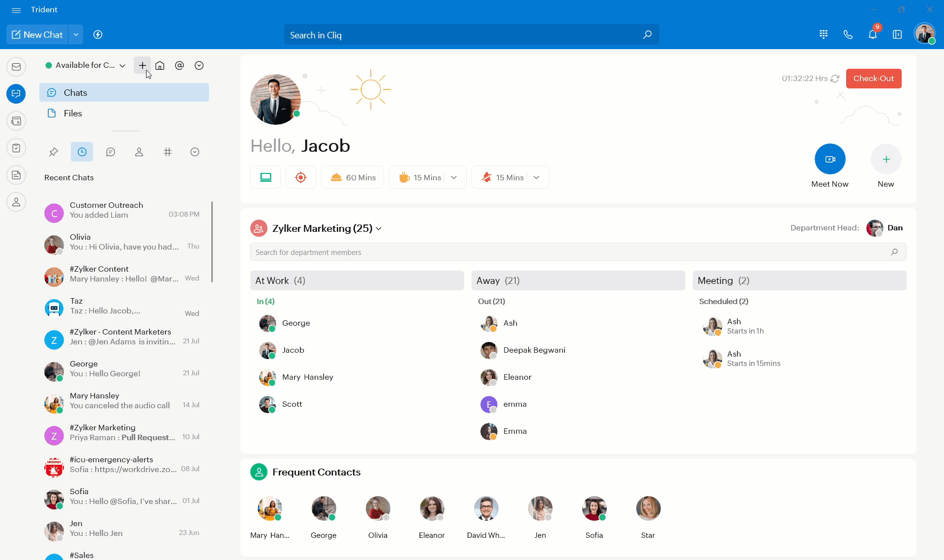
Task: Open the apps grid icon
Action: point(824,34)
